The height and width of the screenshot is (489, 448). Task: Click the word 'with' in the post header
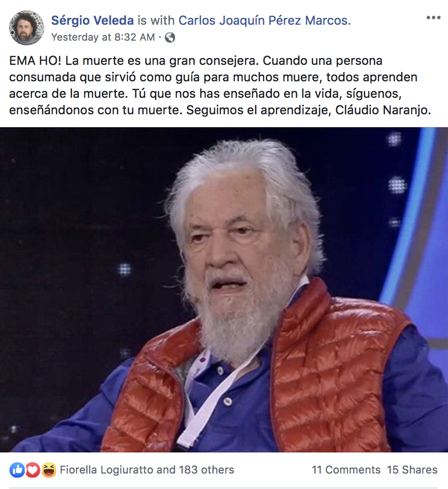tap(163, 21)
